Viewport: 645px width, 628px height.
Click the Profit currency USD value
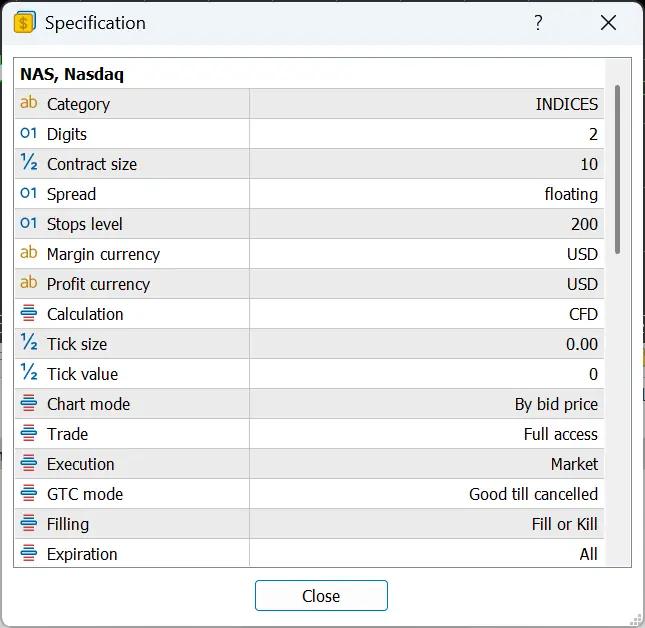coord(582,285)
